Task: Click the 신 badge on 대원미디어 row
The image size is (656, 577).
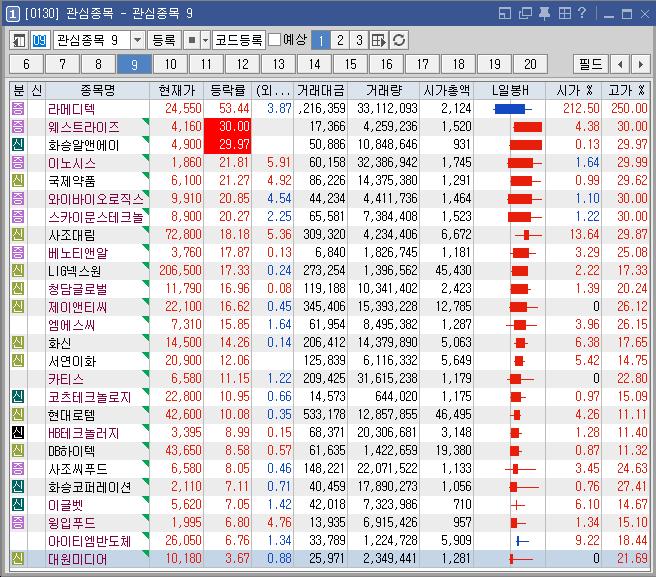Action: (x=18, y=558)
